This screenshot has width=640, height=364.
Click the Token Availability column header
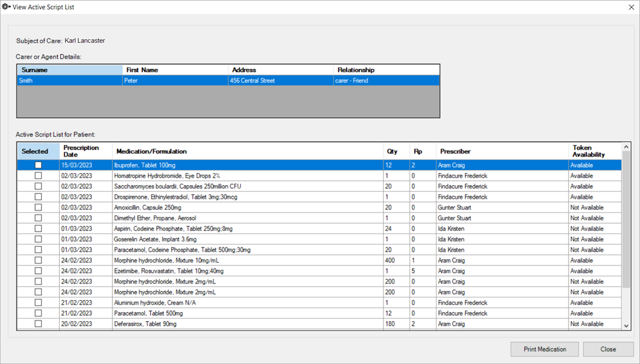coord(595,151)
